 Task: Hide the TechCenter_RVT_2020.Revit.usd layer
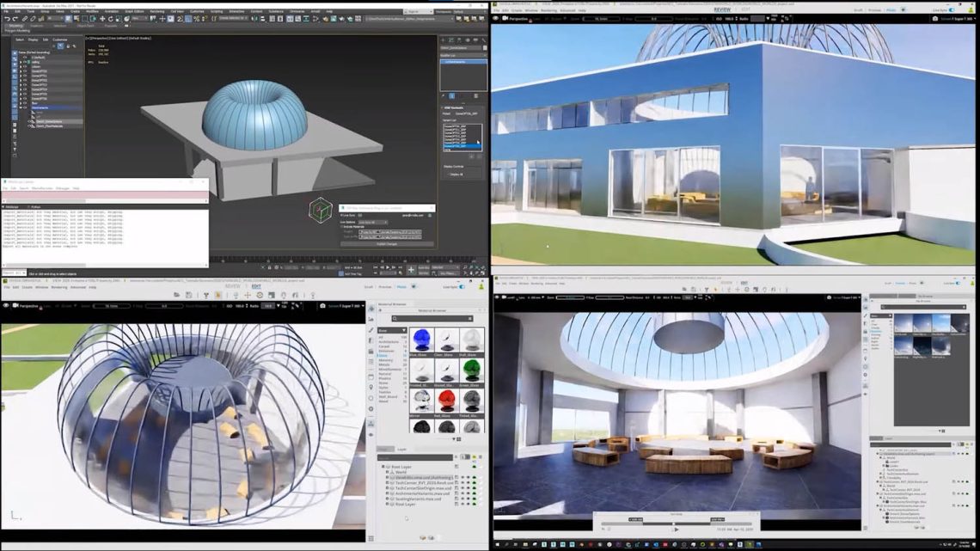[x=462, y=482]
